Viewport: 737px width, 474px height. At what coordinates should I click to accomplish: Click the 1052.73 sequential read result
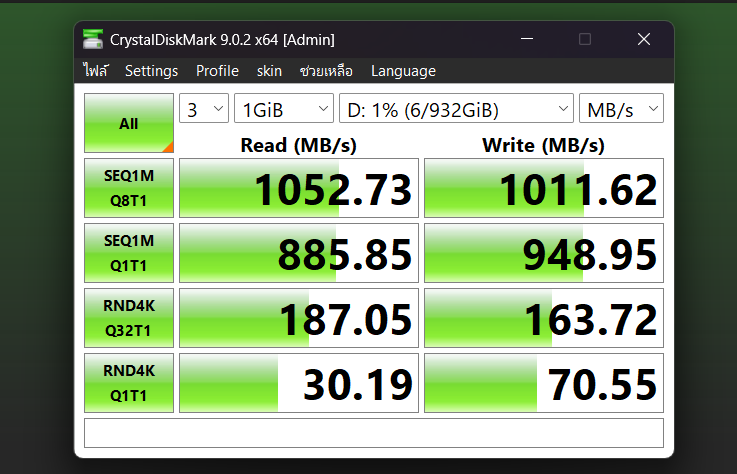(x=299, y=188)
